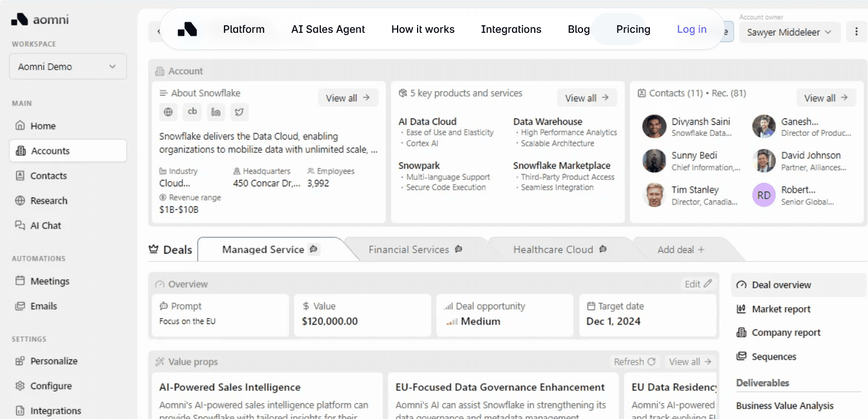
Task: Click the Log in link
Action: (691, 29)
